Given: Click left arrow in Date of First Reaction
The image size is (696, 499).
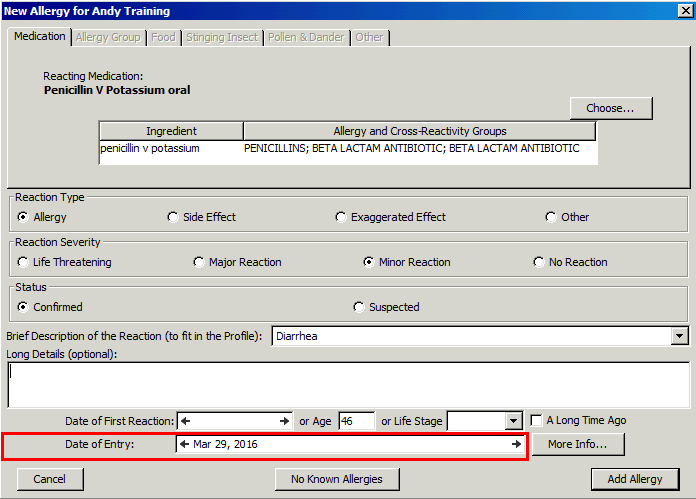Looking at the screenshot, I should tap(185, 421).
